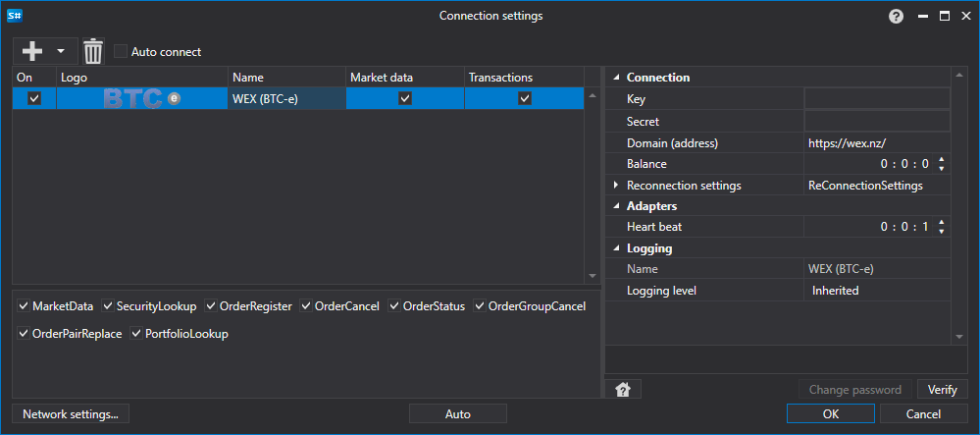
Task: Click the Network settings... button
Action: point(71,413)
